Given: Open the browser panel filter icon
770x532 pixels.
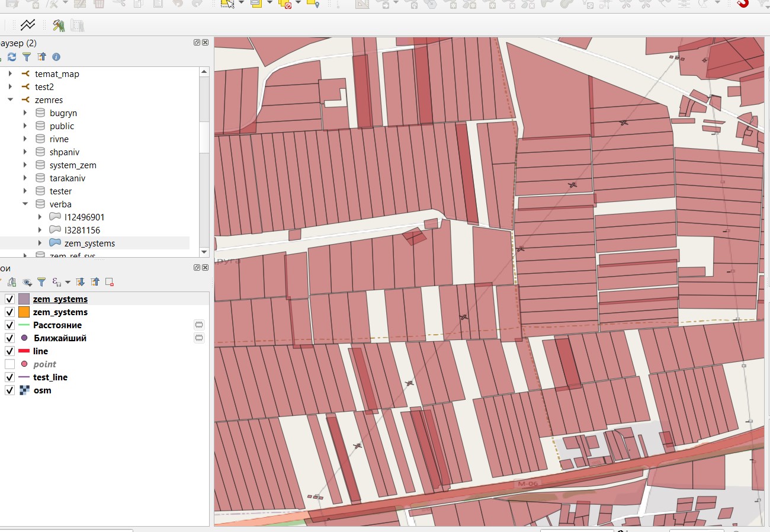Looking at the screenshot, I should coord(27,57).
